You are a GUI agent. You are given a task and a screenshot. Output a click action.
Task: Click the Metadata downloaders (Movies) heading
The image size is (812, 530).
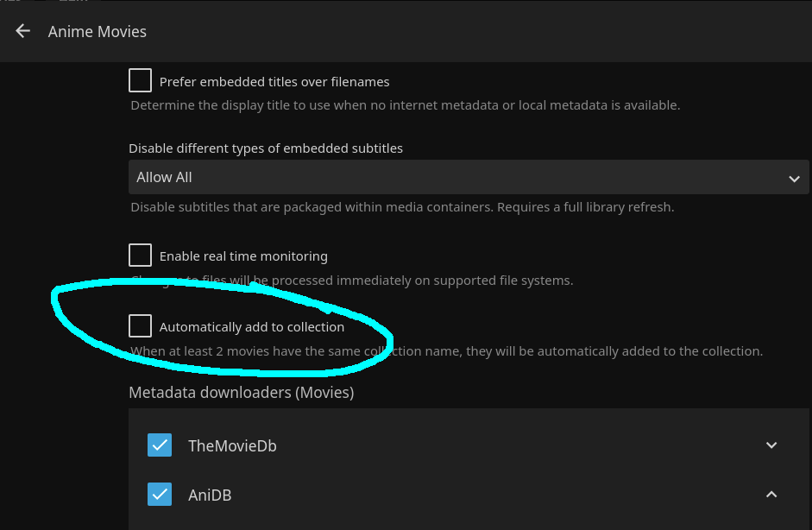coord(241,393)
